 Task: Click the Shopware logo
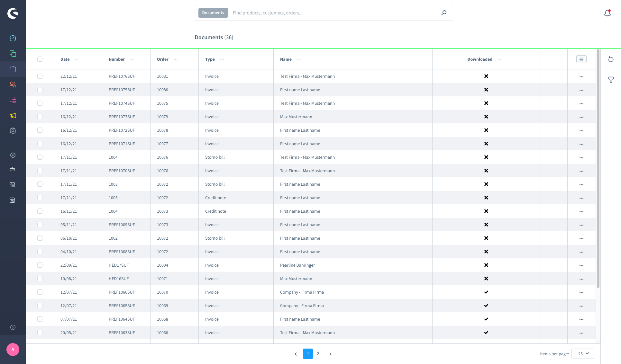point(13,13)
